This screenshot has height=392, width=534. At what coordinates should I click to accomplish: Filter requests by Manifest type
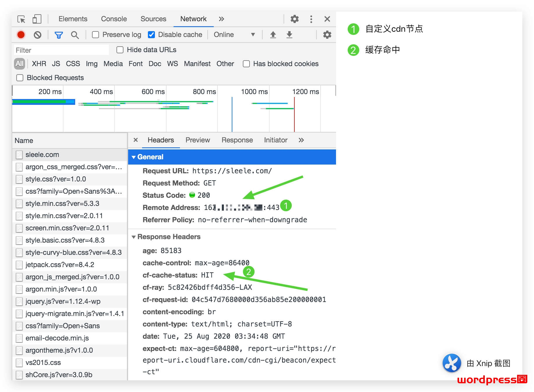(197, 64)
